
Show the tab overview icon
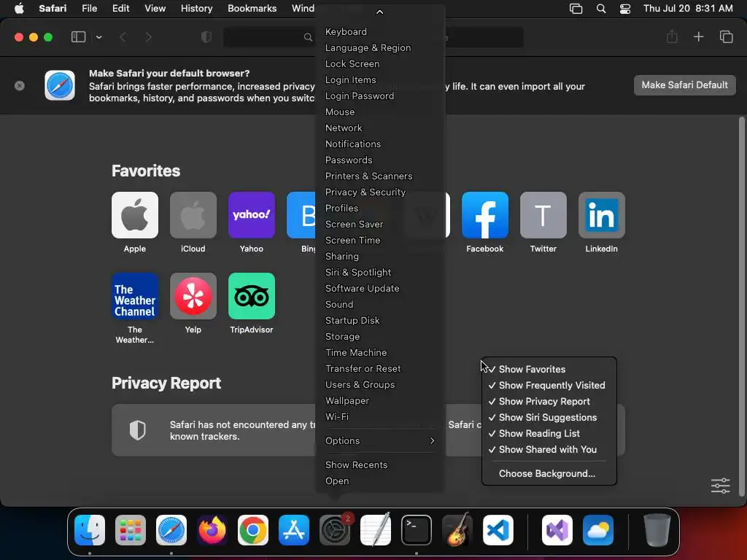[726, 37]
